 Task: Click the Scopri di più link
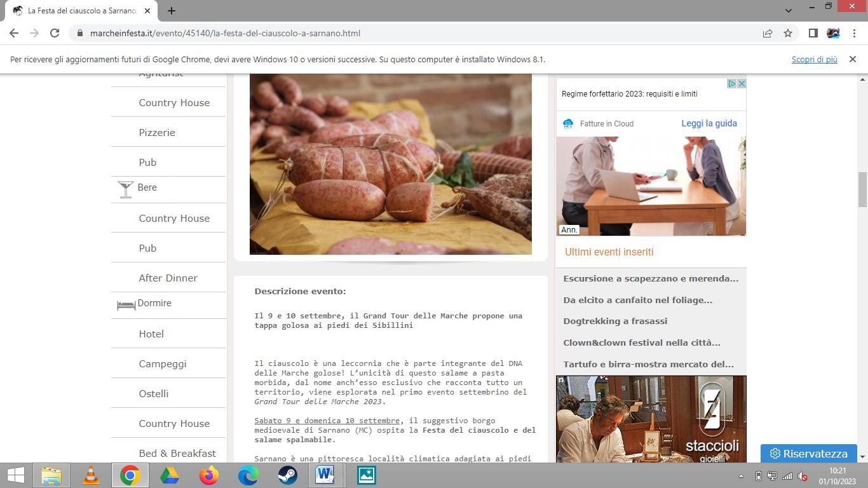click(815, 59)
